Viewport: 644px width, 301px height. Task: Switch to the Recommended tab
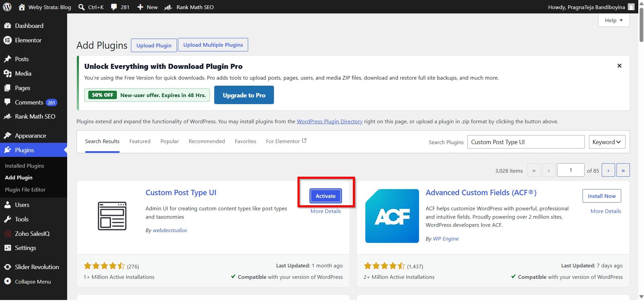[207, 141]
